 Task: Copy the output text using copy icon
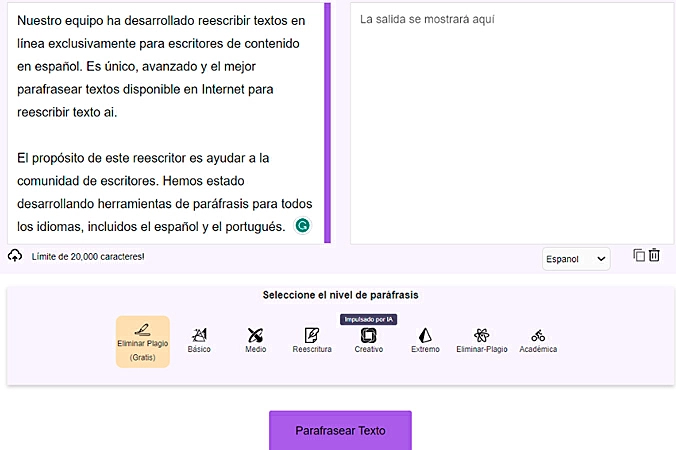point(639,255)
